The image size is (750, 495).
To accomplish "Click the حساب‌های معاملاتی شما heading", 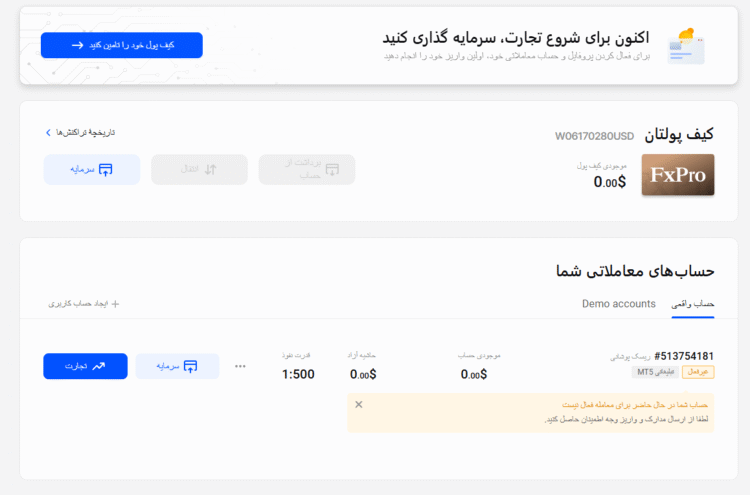I will pos(635,272).
